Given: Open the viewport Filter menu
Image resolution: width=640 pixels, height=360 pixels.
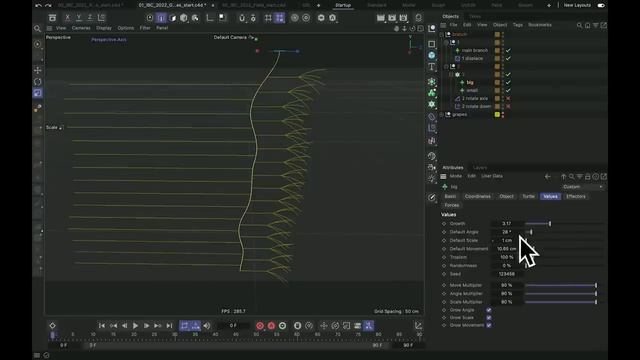Looking at the screenshot, I should 145,28.
